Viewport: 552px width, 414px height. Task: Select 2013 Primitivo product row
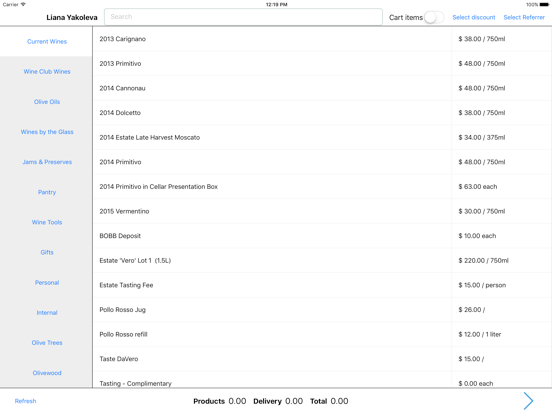(322, 63)
